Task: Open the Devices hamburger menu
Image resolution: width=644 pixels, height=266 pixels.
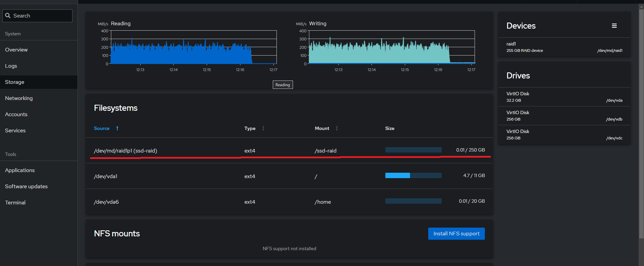Action: click(614, 26)
